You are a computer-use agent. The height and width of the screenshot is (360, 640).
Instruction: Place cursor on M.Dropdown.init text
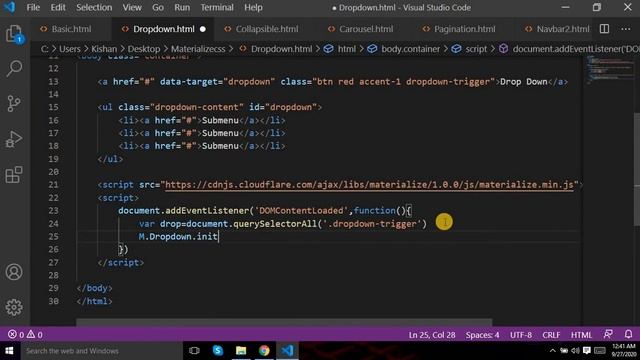click(x=178, y=237)
